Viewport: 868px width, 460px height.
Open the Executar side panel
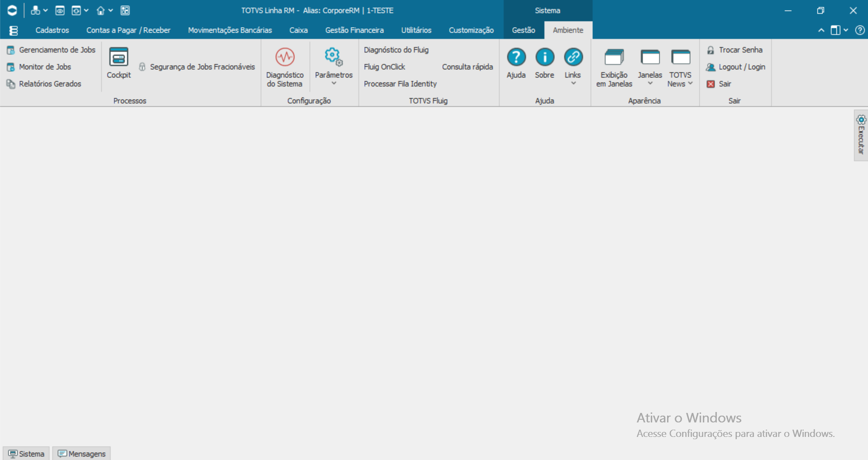point(861,135)
